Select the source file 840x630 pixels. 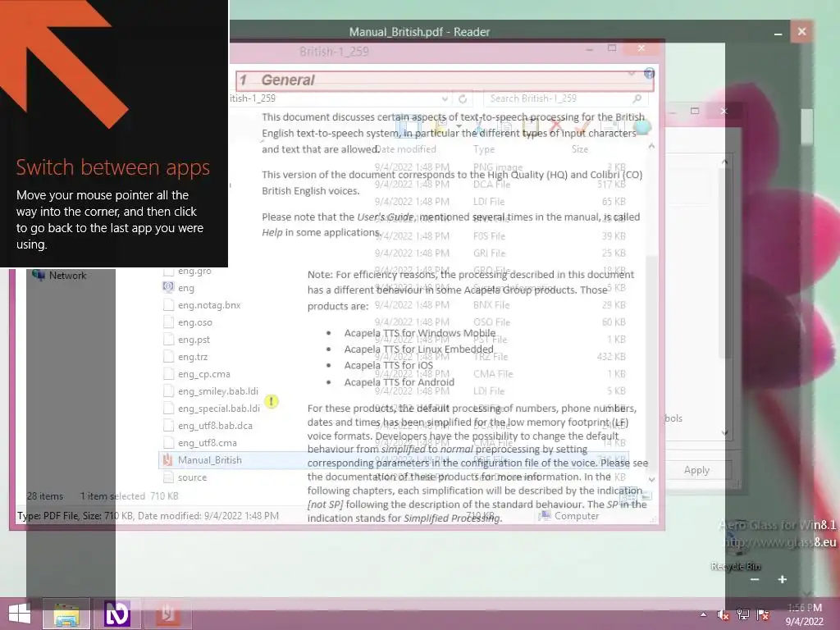tap(192, 477)
